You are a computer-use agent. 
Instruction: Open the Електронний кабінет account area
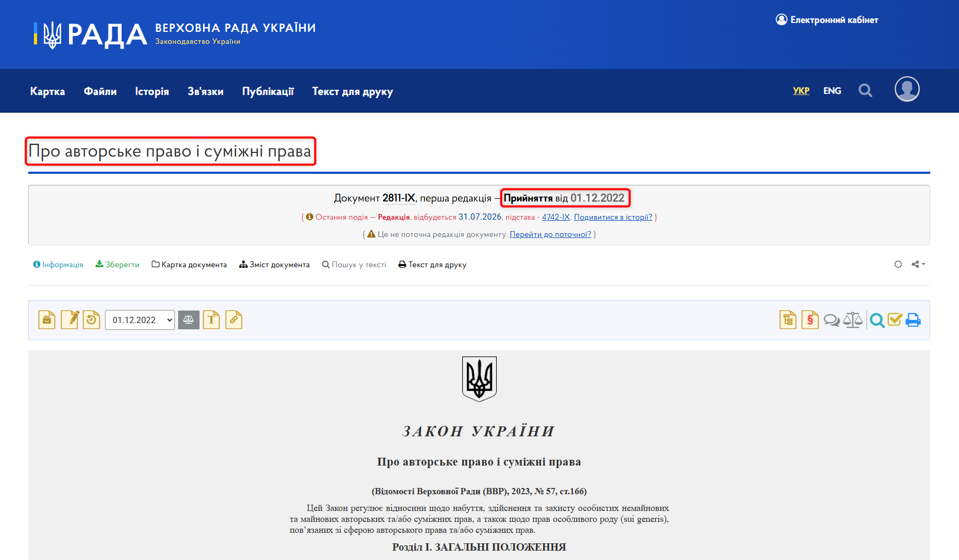pos(827,19)
